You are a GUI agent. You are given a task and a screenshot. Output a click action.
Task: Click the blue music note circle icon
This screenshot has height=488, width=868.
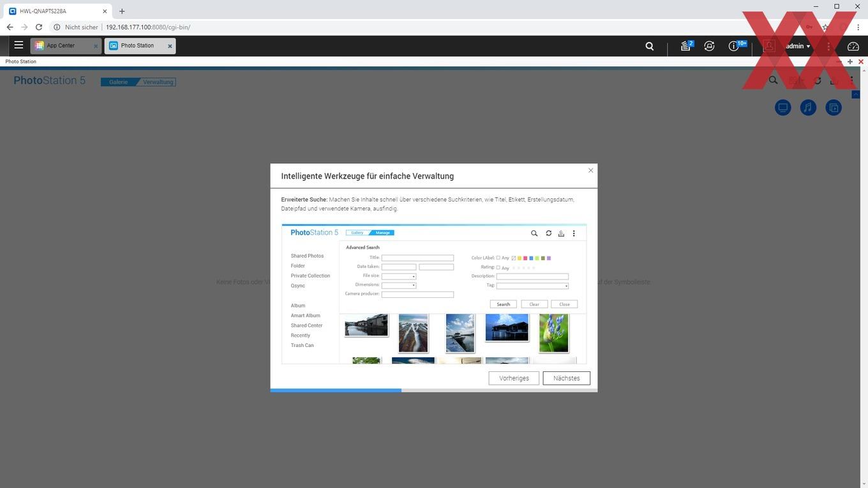click(808, 107)
